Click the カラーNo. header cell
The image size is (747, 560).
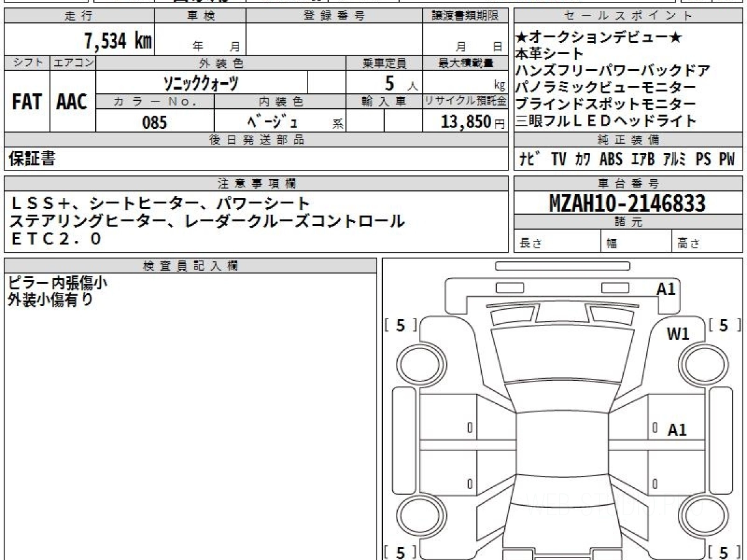(x=155, y=101)
